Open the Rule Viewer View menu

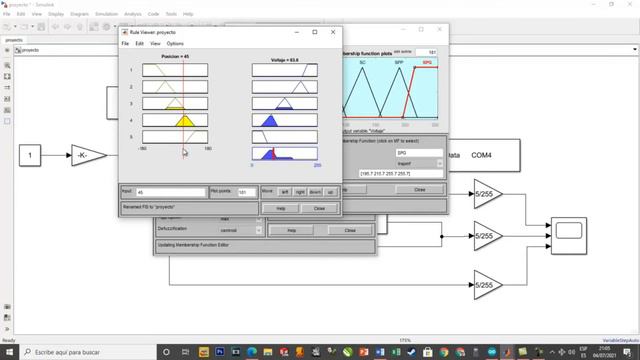155,44
